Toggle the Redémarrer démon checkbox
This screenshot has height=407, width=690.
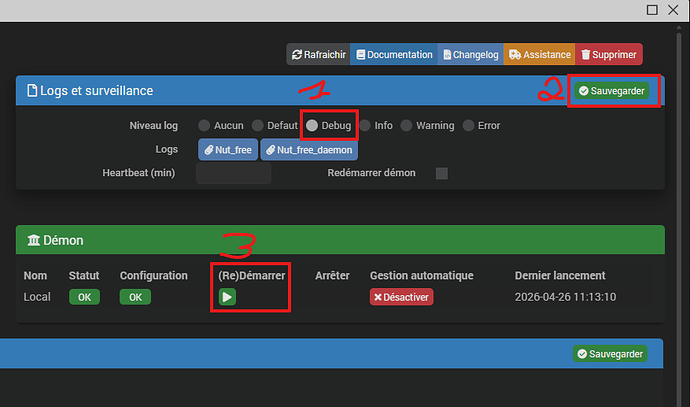click(x=441, y=173)
